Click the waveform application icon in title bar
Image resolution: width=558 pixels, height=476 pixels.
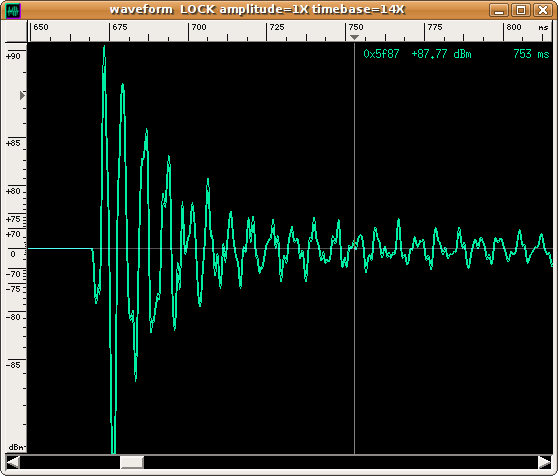14,10
